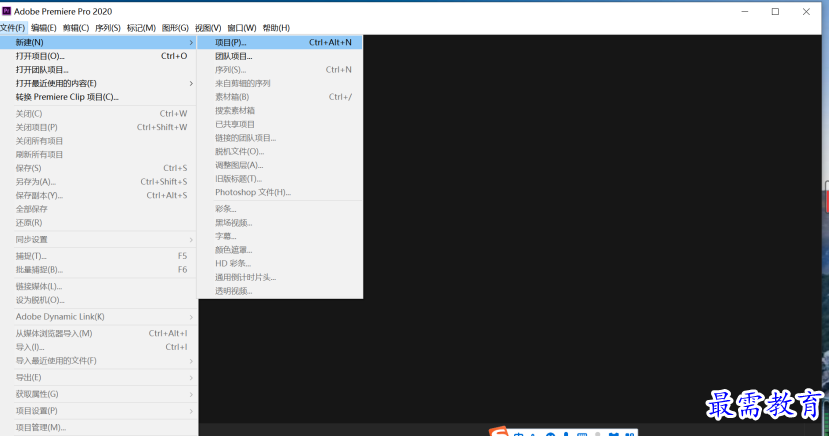The width and height of the screenshot is (830, 436).
Task: Click 还原(R) menu entry
Action: pyautogui.click(x=99, y=223)
